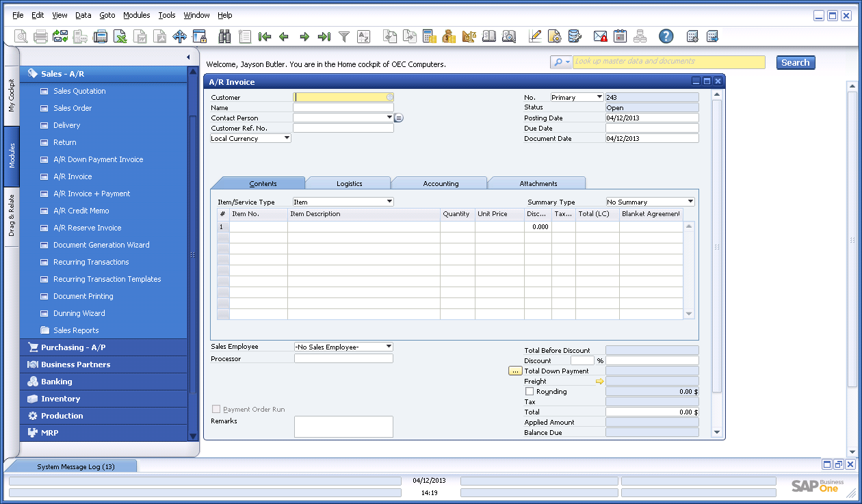862x504 pixels.
Task: Click the Search button
Action: (795, 62)
